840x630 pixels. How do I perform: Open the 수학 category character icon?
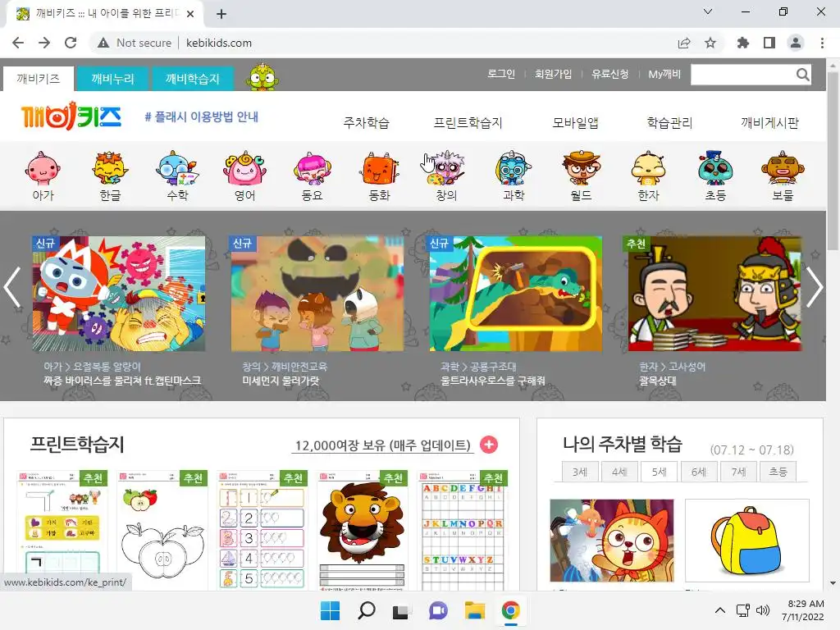[x=177, y=168]
